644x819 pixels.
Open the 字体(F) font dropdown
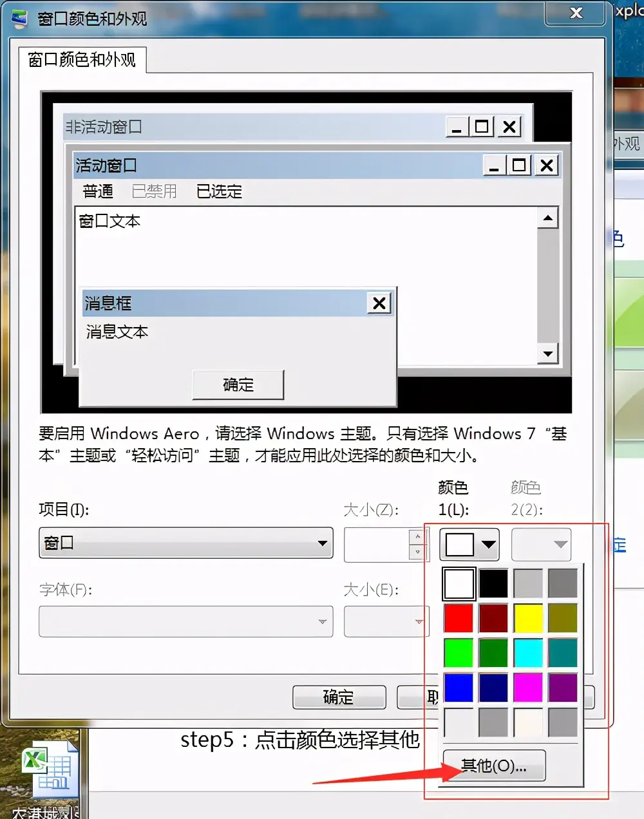click(x=185, y=621)
